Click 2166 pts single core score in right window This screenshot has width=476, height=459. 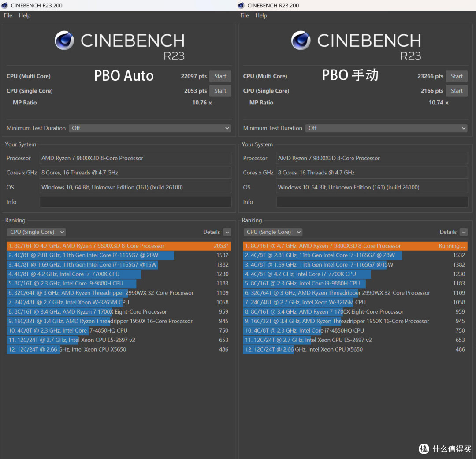click(432, 91)
